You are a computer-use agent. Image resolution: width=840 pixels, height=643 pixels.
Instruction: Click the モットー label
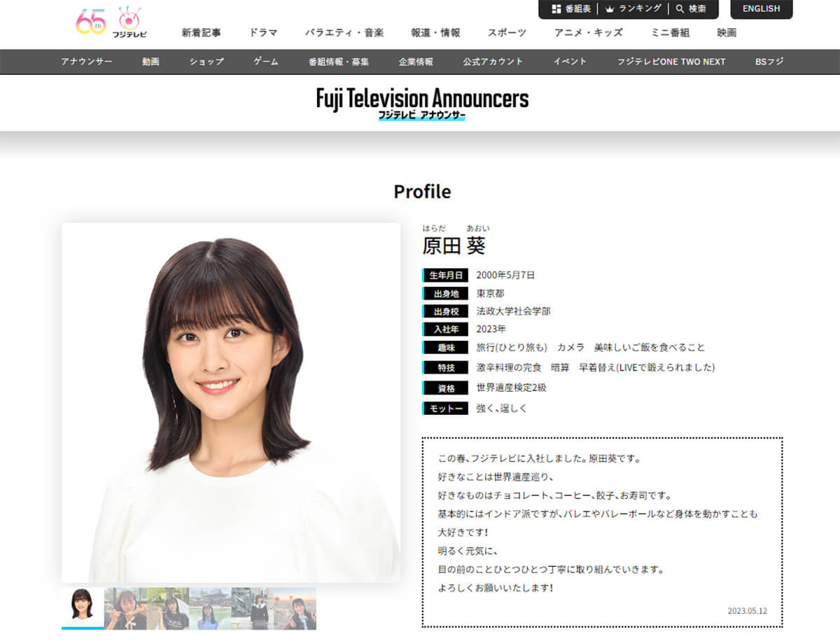point(445,408)
